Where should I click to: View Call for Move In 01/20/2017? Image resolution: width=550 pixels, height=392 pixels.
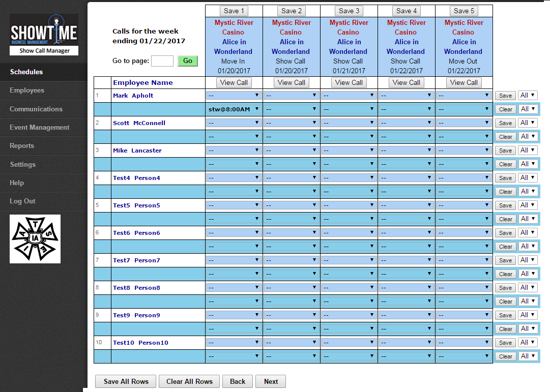(234, 83)
